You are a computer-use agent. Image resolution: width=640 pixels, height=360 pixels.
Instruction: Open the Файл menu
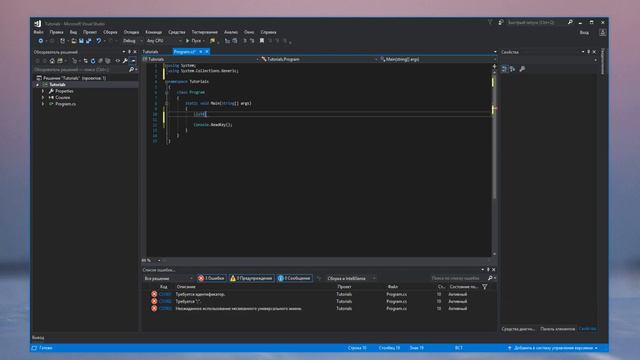pos(38,32)
